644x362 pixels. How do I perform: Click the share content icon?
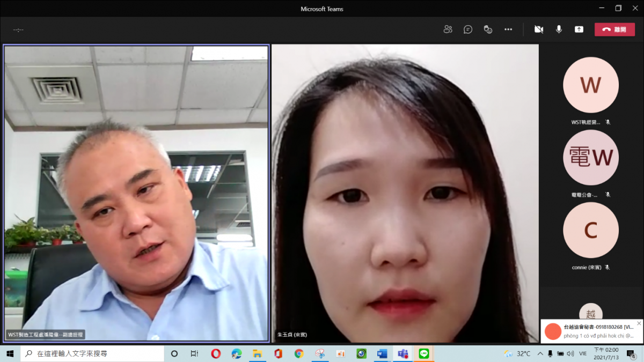(x=579, y=29)
